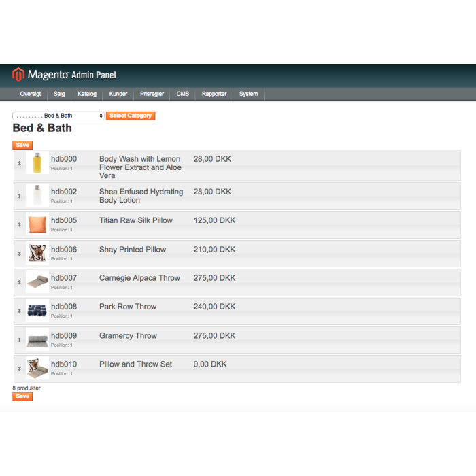Viewport: 476px width, 476px height.
Task: Click the 210,00 DKK price
Action: pos(214,250)
